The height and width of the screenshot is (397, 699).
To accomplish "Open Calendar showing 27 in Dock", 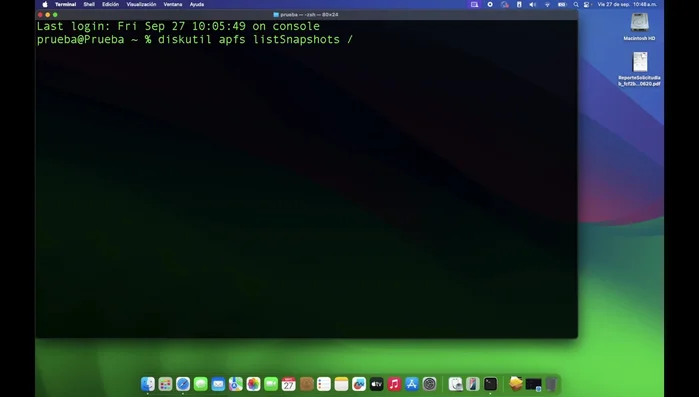I will [x=288, y=384].
